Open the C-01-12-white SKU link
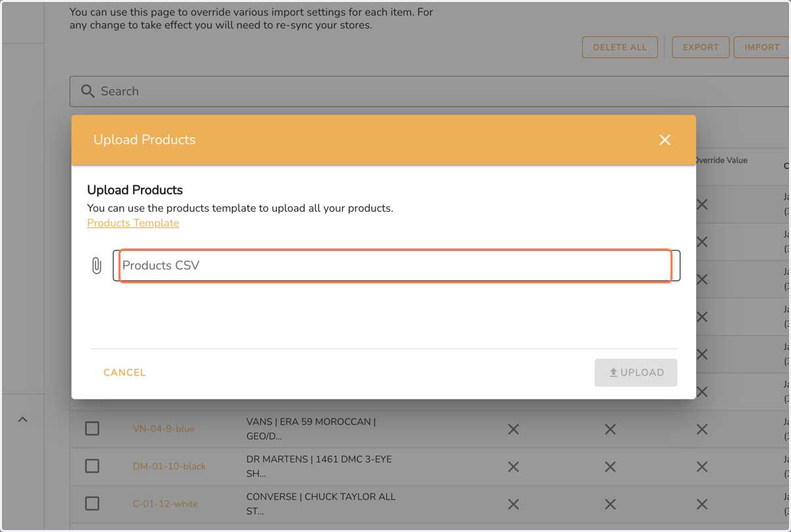 [165, 504]
